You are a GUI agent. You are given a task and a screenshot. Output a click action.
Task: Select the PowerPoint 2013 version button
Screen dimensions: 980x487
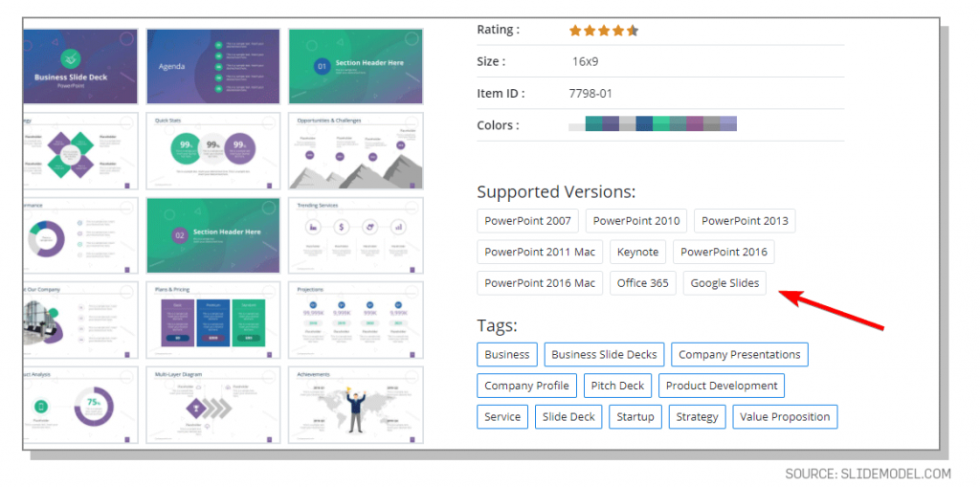(x=745, y=221)
